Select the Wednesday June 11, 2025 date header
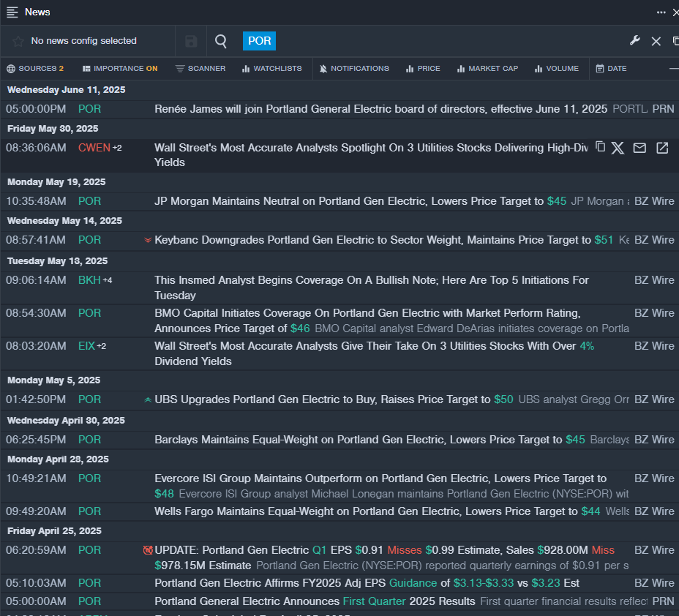 [x=67, y=90]
